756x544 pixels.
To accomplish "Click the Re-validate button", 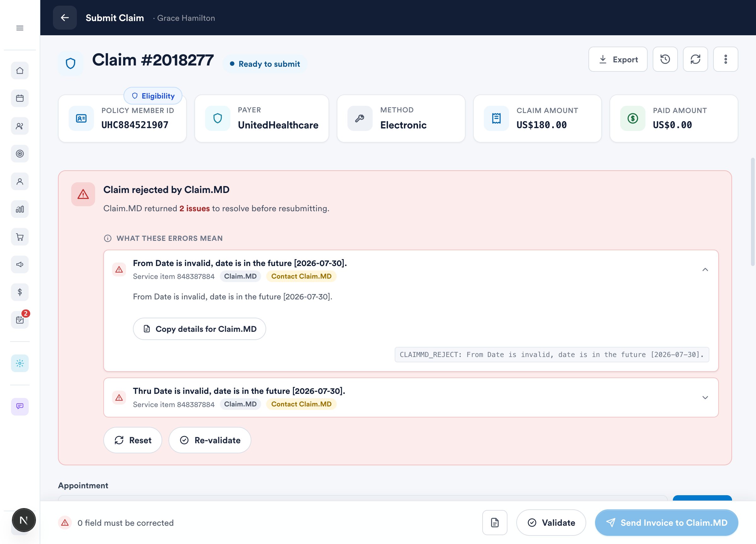I will click(210, 440).
